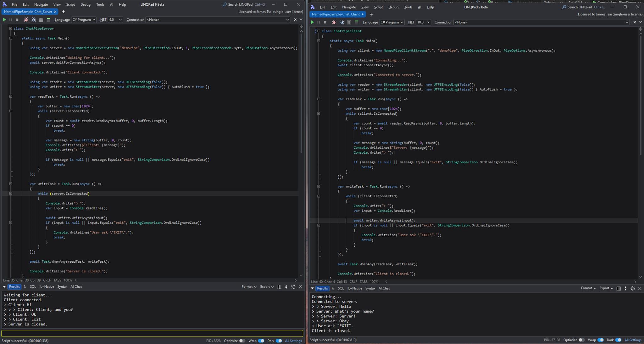Collapse the readTask lambda fold in server code
The image size is (644, 344).
click(x=11, y=96)
